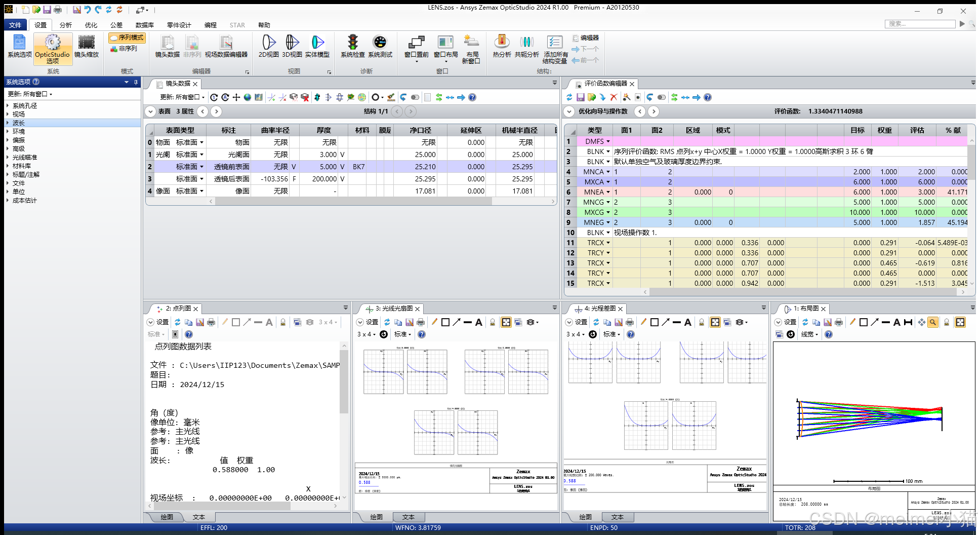Switch to the 分析 ribbon tab
This screenshot has width=980, height=535.
click(66, 25)
